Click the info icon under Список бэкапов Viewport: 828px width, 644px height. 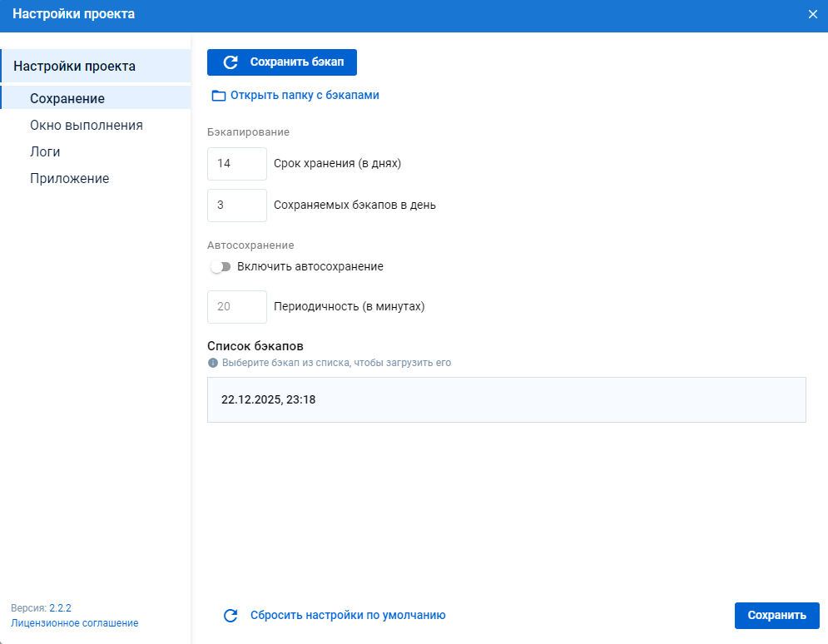(213, 363)
